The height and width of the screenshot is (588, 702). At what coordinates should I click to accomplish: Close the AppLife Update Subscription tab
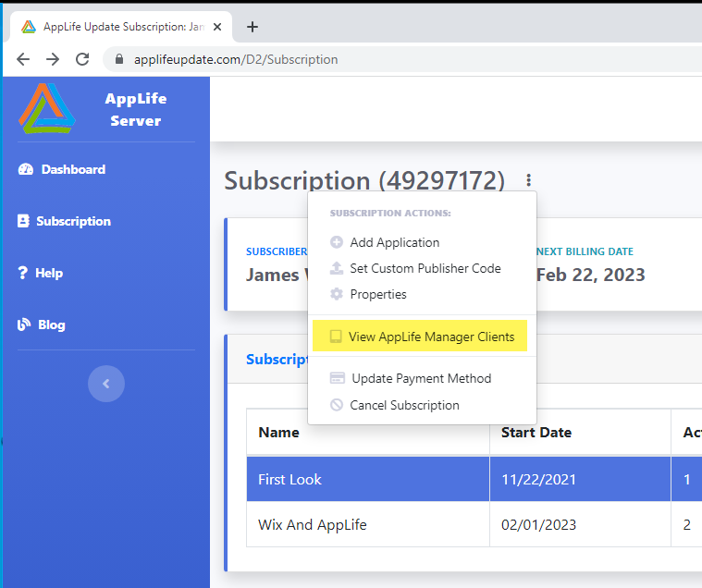click(217, 27)
